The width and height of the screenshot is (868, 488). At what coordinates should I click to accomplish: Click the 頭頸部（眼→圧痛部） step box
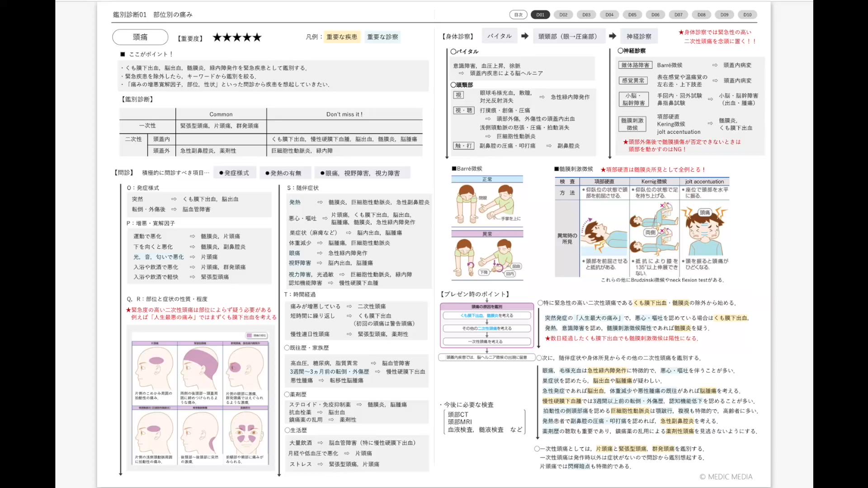(567, 36)
